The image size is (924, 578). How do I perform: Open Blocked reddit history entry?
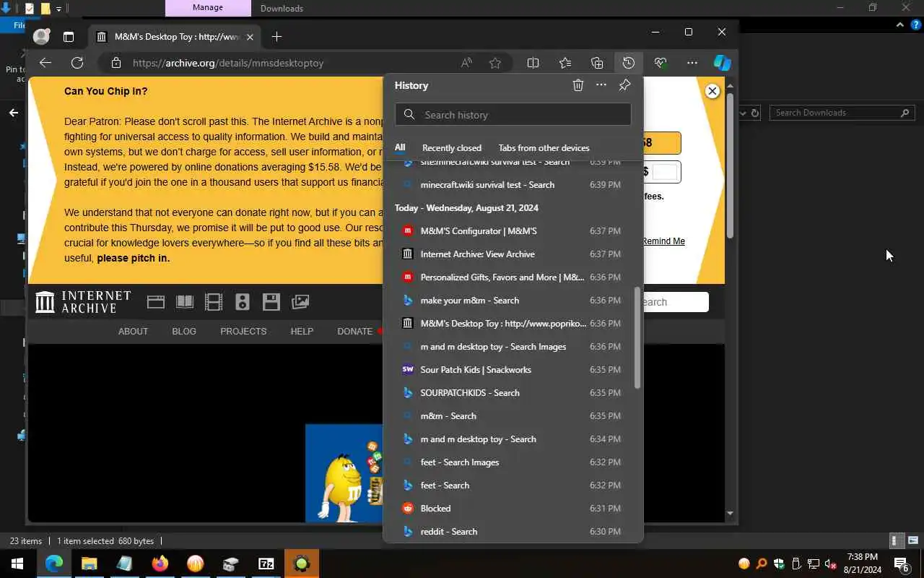pos(513,509)
